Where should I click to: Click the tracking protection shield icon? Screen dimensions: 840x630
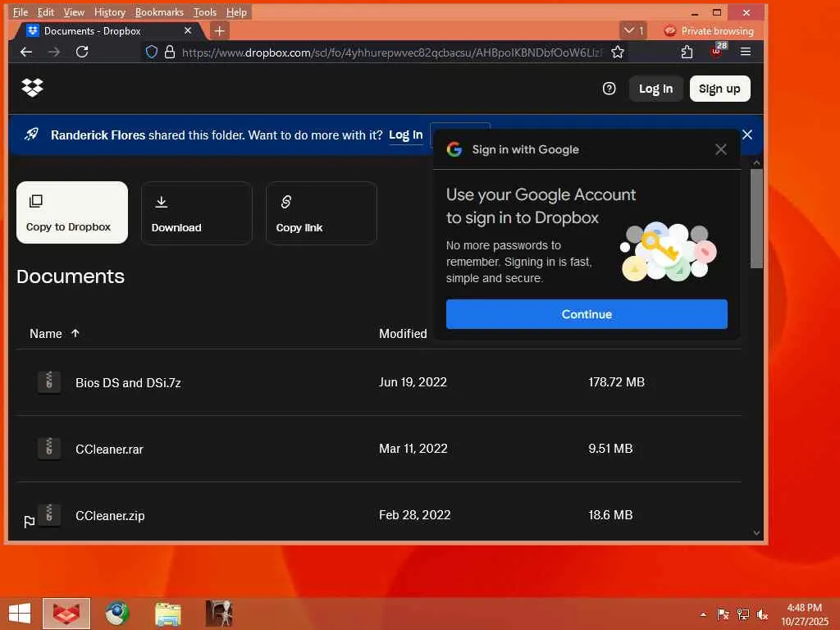tap(152, 52)
